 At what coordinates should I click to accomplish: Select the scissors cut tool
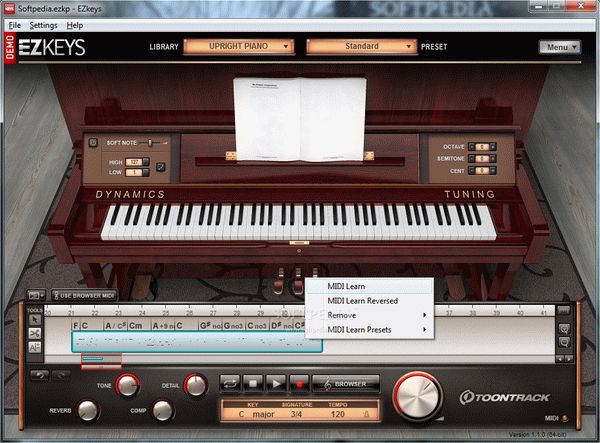pyautogui.click(x=34, y=334)
